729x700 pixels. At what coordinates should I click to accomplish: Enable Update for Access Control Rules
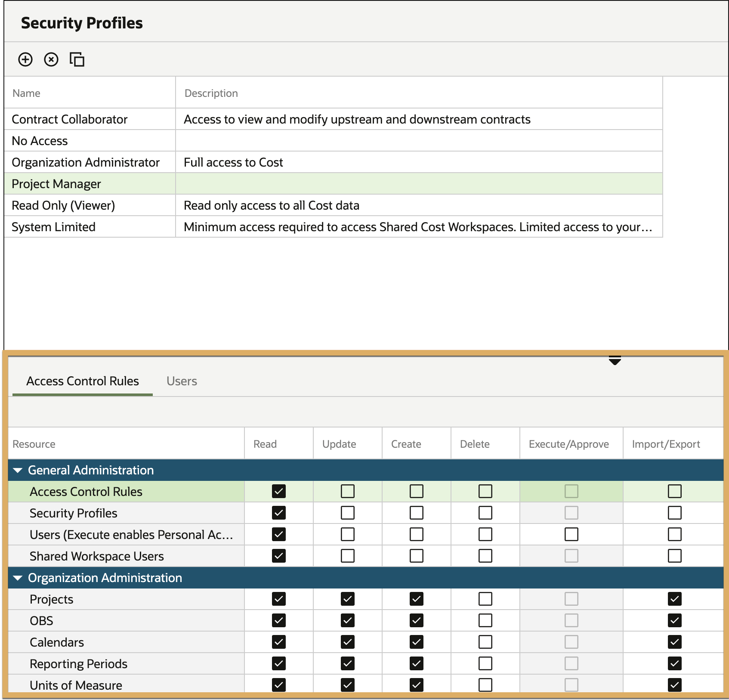tap(348, 491)
